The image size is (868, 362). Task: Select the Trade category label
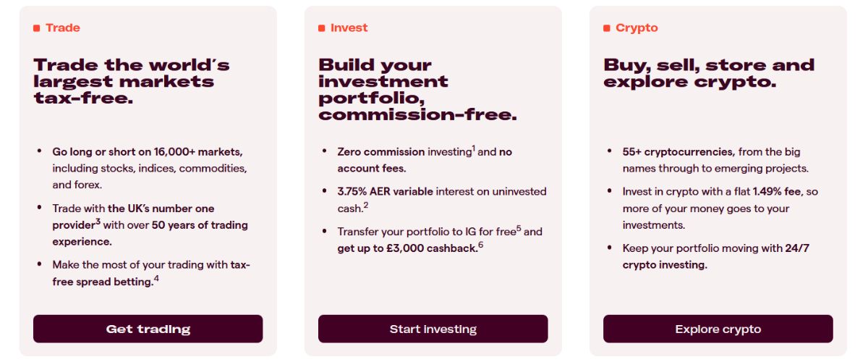(63, 28)
